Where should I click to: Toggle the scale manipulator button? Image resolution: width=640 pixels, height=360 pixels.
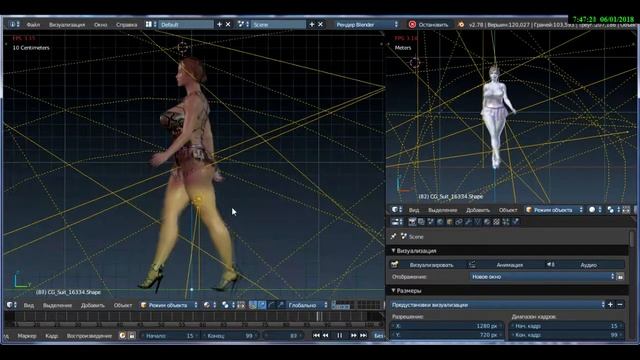pyautogui.click(x=281, y=305)
